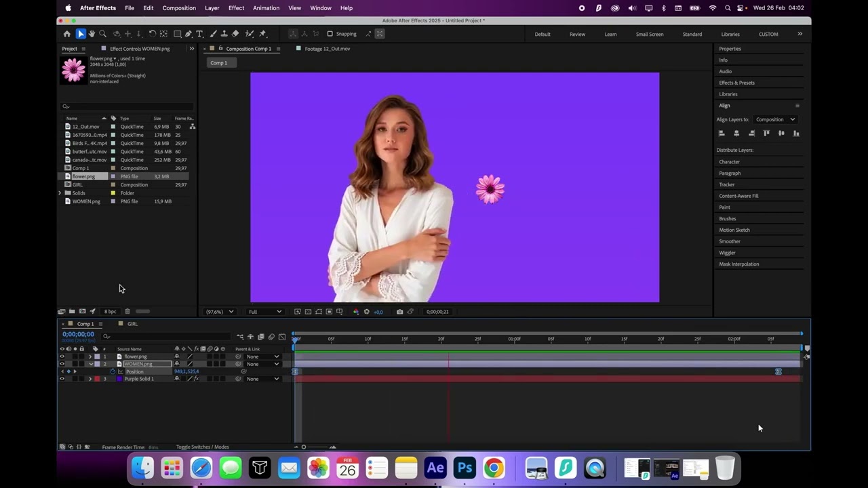Click the snapshot camera icon in viewer

(x=399, y=312)
